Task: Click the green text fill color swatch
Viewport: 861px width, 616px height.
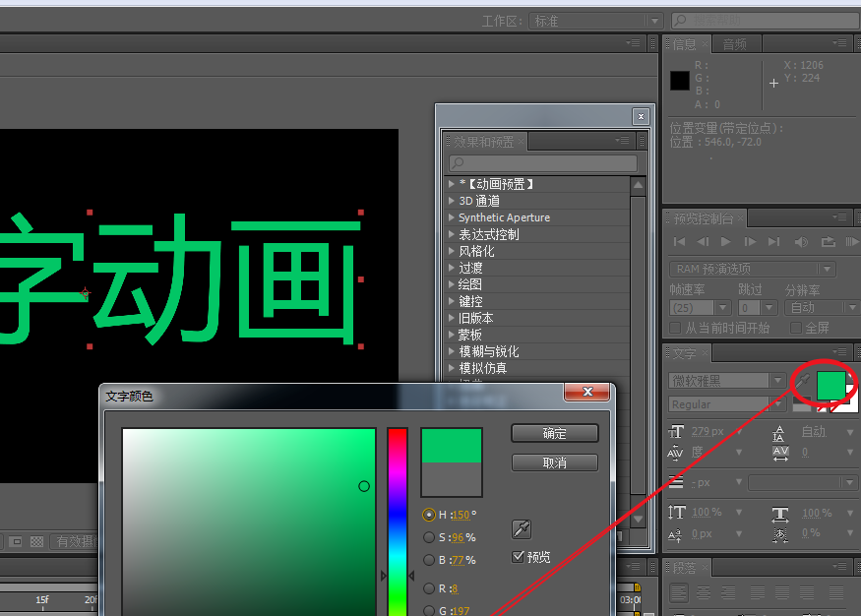Action: pyautogui.click(x=830, y=386)
